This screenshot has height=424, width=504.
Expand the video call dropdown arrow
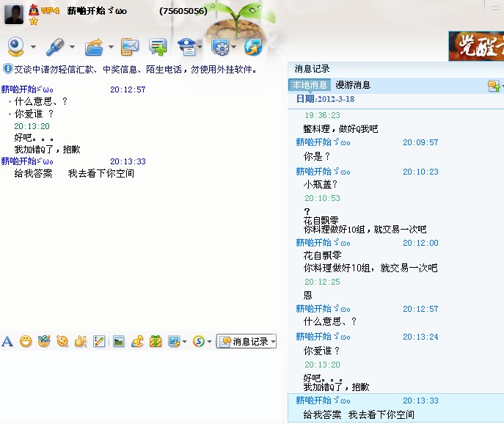pyautogui.click(x=32, y=48)
